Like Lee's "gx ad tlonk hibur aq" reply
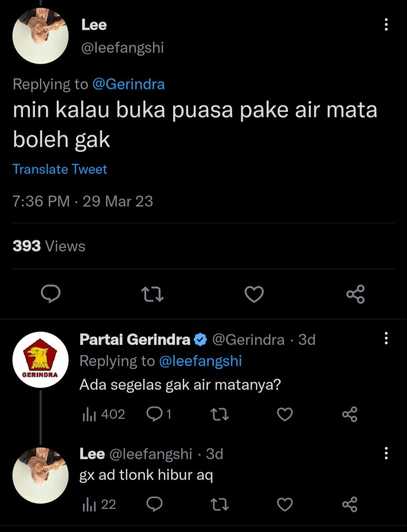The image size is (407, 532). (284, 505)
